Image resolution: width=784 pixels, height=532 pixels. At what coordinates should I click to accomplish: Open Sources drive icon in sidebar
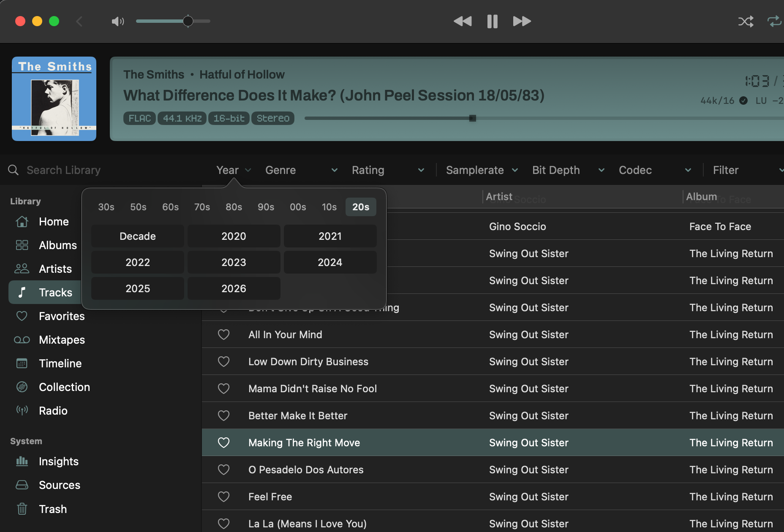point(22,485)
